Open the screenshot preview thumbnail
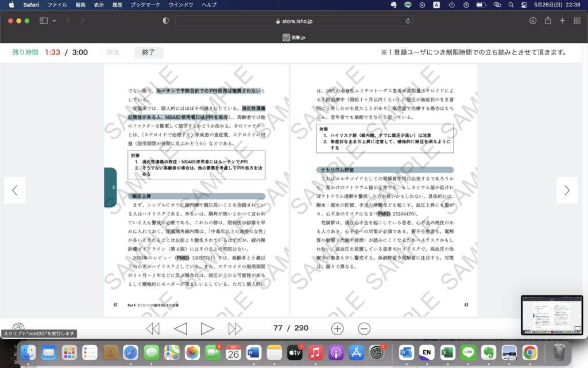588x368 pixels. click(x=551, y=315)
